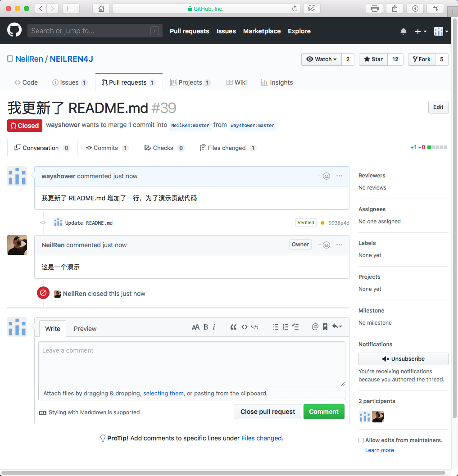This screenshot has width=458, height=476.
Task: Open the Wiki tab
Action: pyautogui.click(x=236, y=82)
